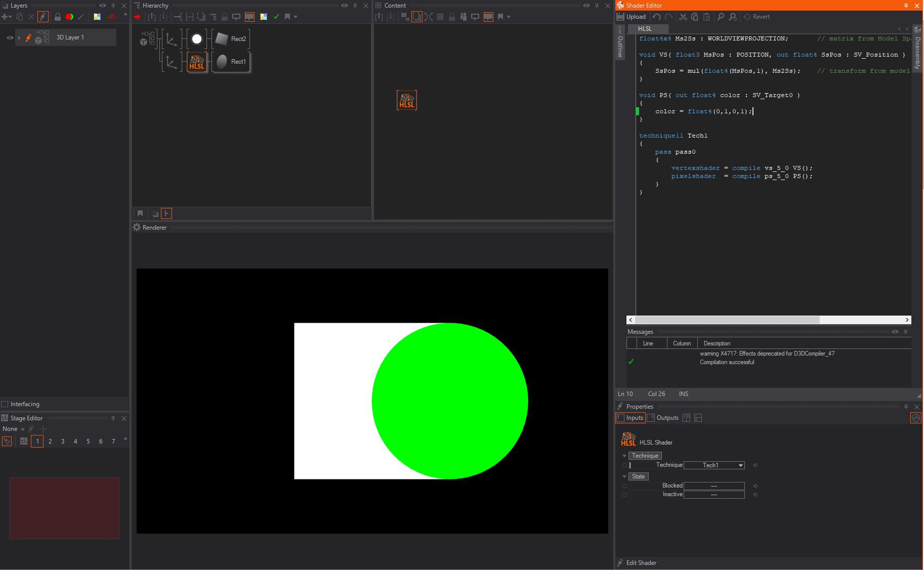This screenshot has height=570, width=924.
Task: Expand the 3D Layer 1 tree arrow
Action: pyautogui.click(x=19, y=38)
